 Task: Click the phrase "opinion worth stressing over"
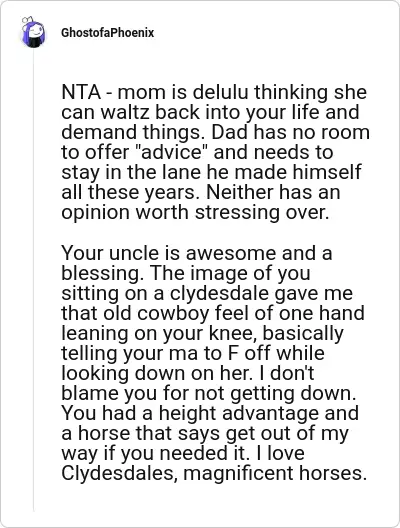(x=195, y=213)
